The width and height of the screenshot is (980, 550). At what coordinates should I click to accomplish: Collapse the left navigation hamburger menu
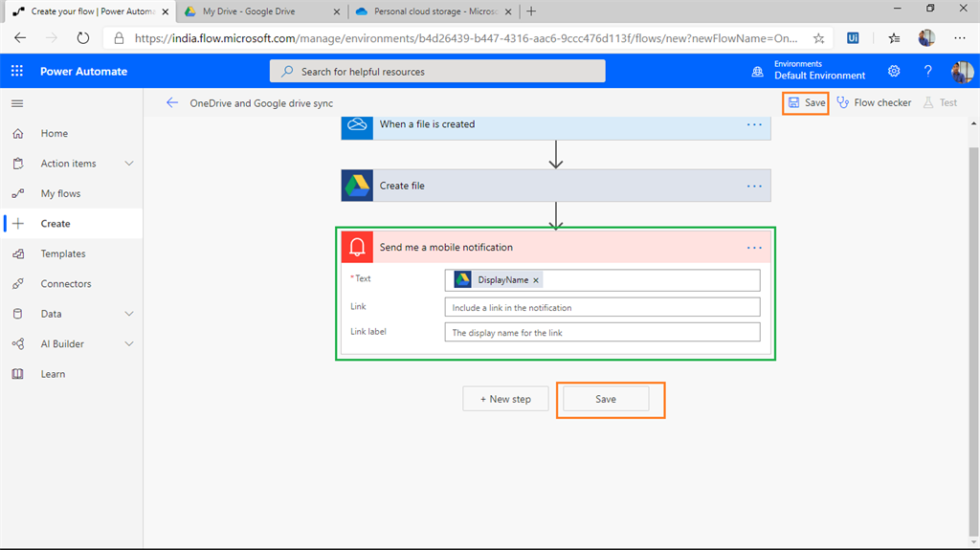pos(17,103)
